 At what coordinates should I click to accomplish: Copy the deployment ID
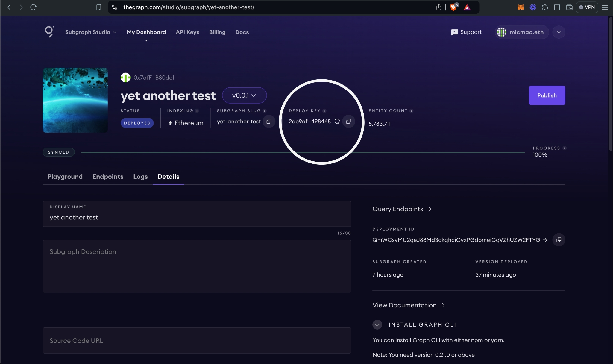pos(559,240)
